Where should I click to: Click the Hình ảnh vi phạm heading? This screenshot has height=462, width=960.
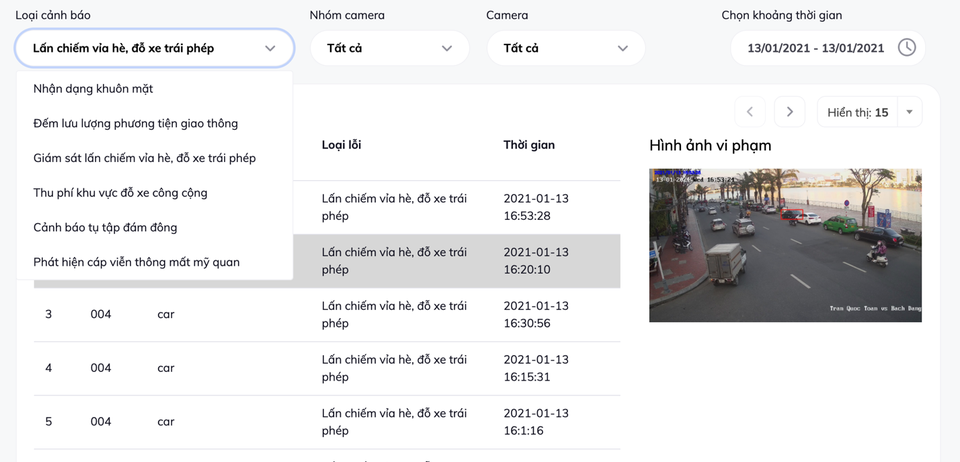click(710, 146)
